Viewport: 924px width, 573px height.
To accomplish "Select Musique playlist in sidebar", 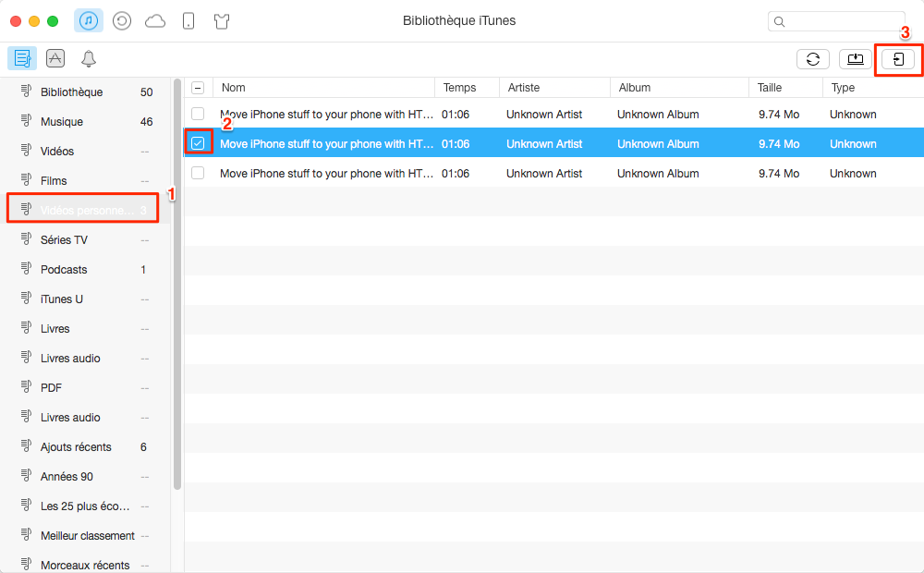I will pyautogui.click(x=85, y=121).
